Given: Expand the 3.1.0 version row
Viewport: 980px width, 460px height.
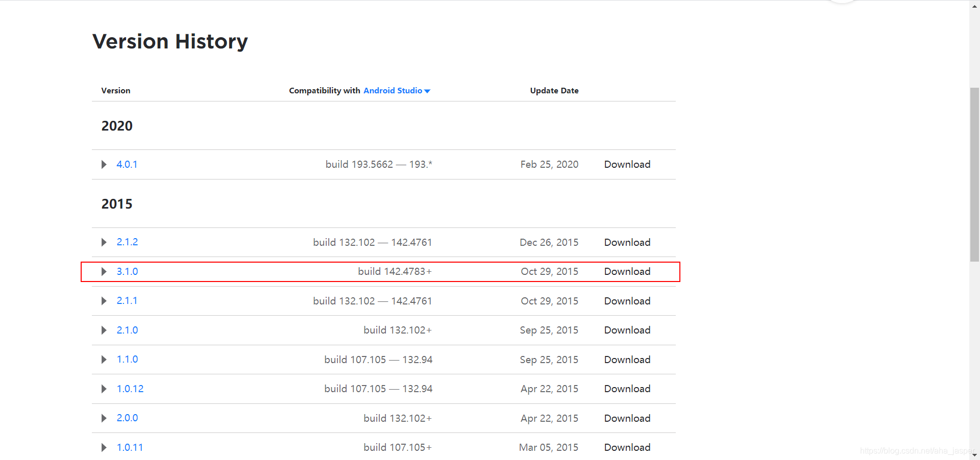Looking at the screenshot, I should pyautogui.click(x=104, y=271).
